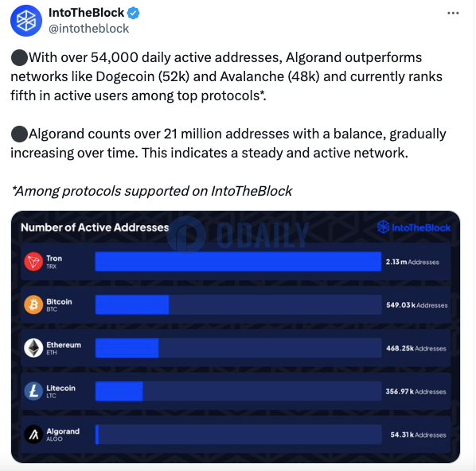Image resolution: width=476 pixels, height=471 pixels.
Task: Open the three-dot more options menu
Action: [x=453, y=13]
